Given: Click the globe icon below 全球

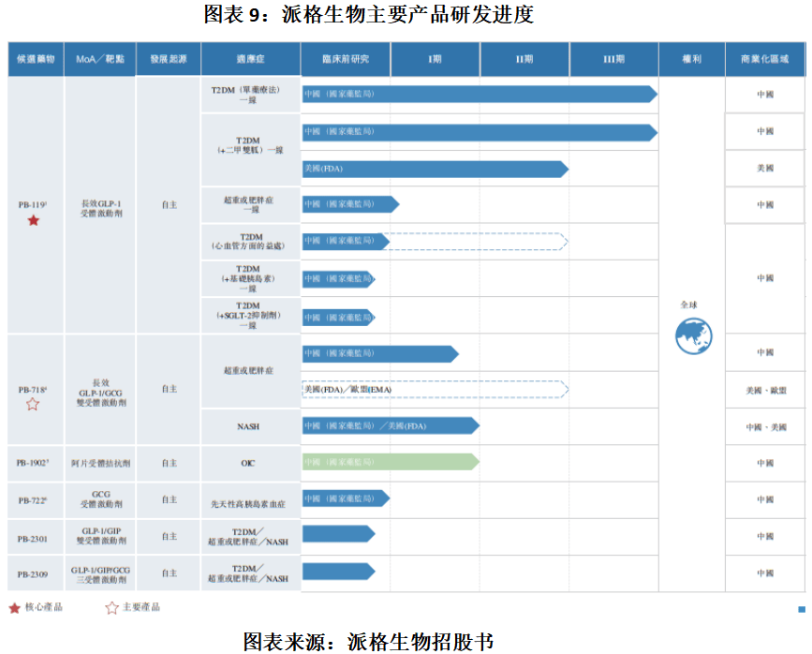Looking at the screenshot, I should (693, 336).
